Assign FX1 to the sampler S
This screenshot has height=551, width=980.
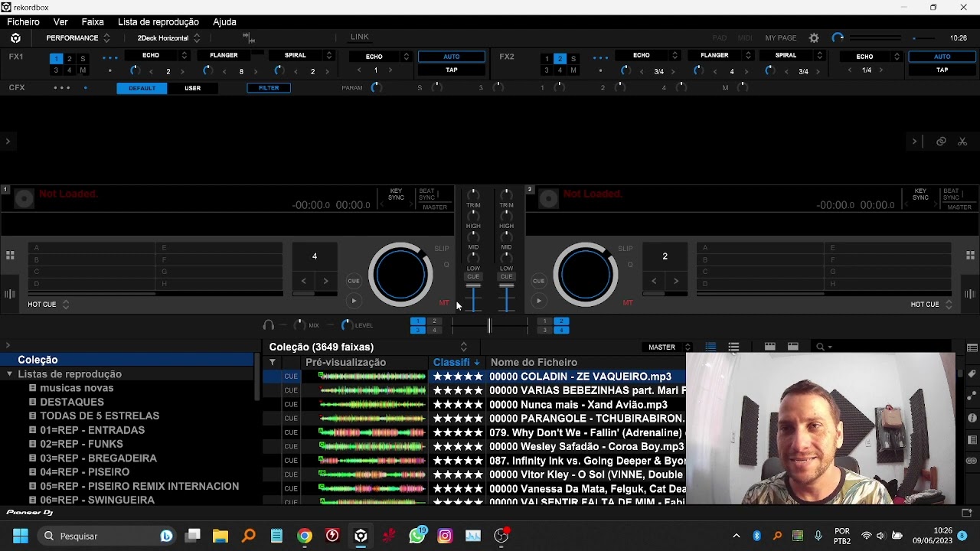click(83, 59)
